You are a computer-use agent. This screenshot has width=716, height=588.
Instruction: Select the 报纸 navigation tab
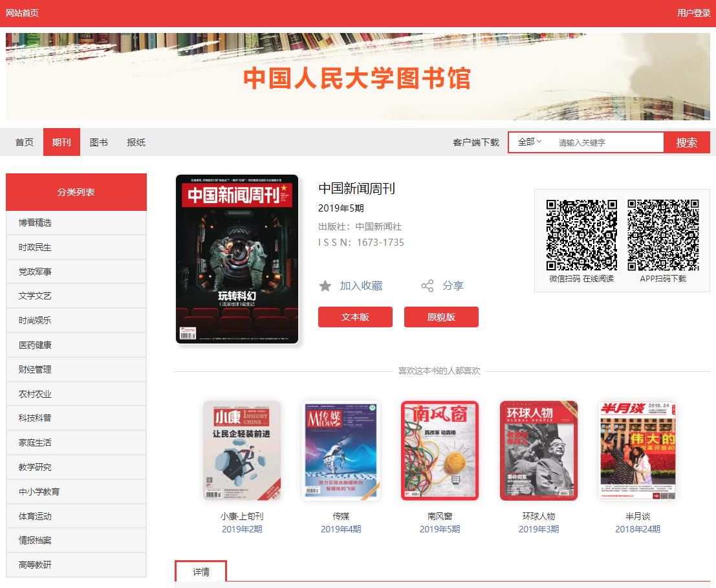[136, 142]
